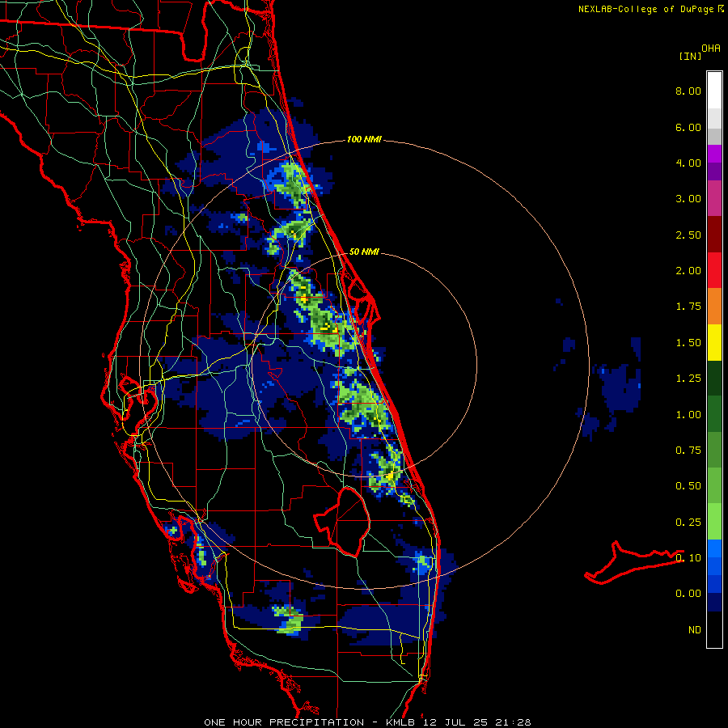
Task: Pick the yellow swatch in the color scale
Action: click(714, 342)
